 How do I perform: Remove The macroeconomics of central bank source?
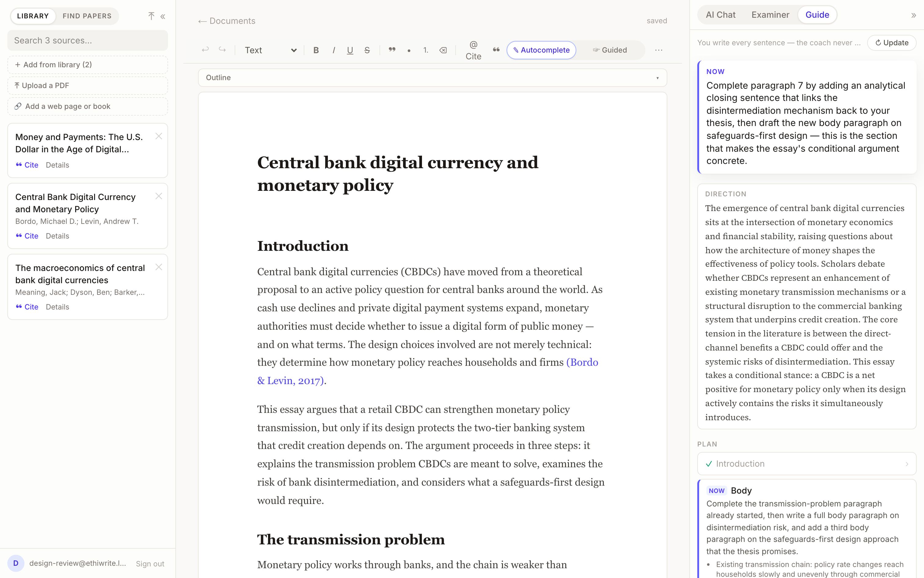(159, 267)
